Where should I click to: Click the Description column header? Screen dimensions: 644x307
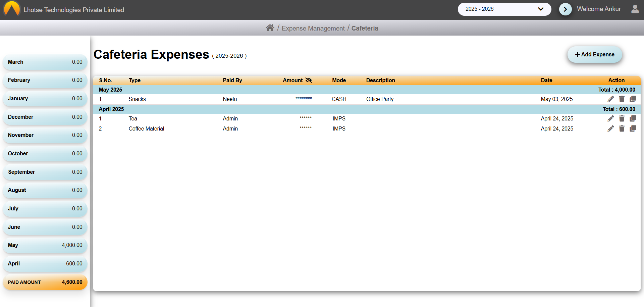(380, 81)
